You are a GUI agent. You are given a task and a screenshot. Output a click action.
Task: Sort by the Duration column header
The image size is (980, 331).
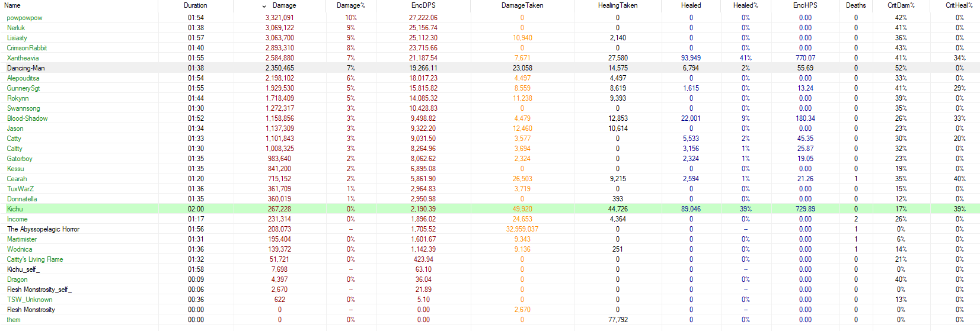coord(195,5)
